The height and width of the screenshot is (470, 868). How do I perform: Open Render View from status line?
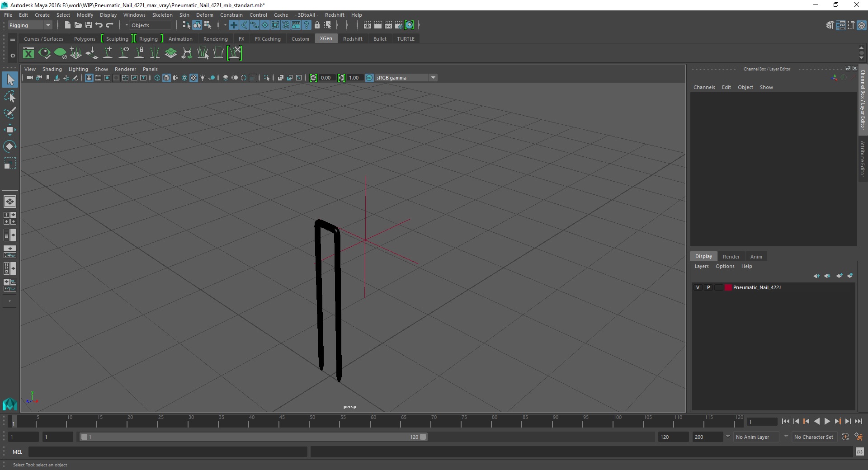point(368,25)
